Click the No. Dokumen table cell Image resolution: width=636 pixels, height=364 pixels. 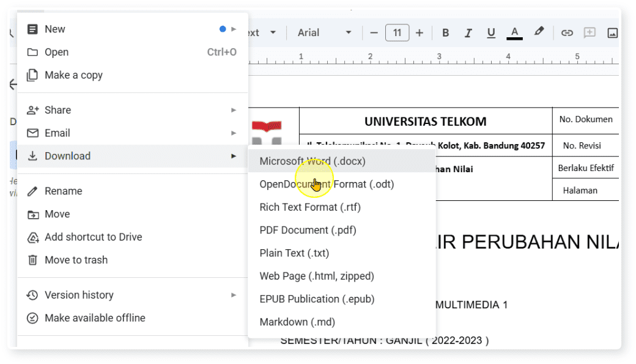coord(586,120)
